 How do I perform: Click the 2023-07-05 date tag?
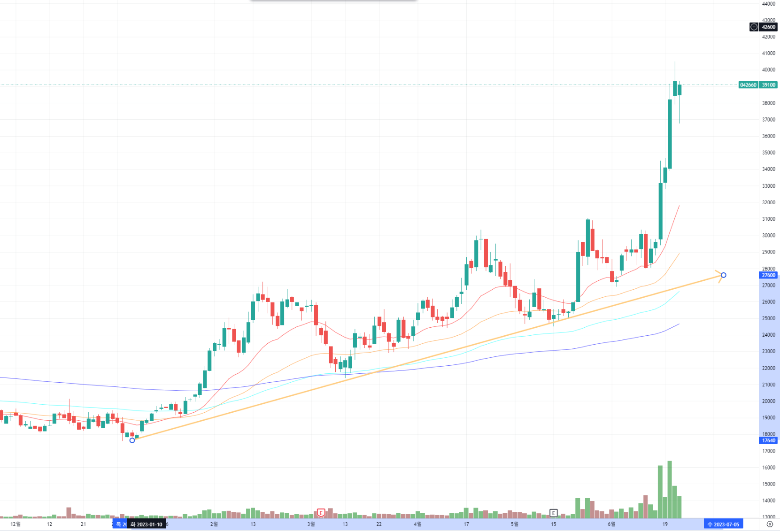[724, 524]
